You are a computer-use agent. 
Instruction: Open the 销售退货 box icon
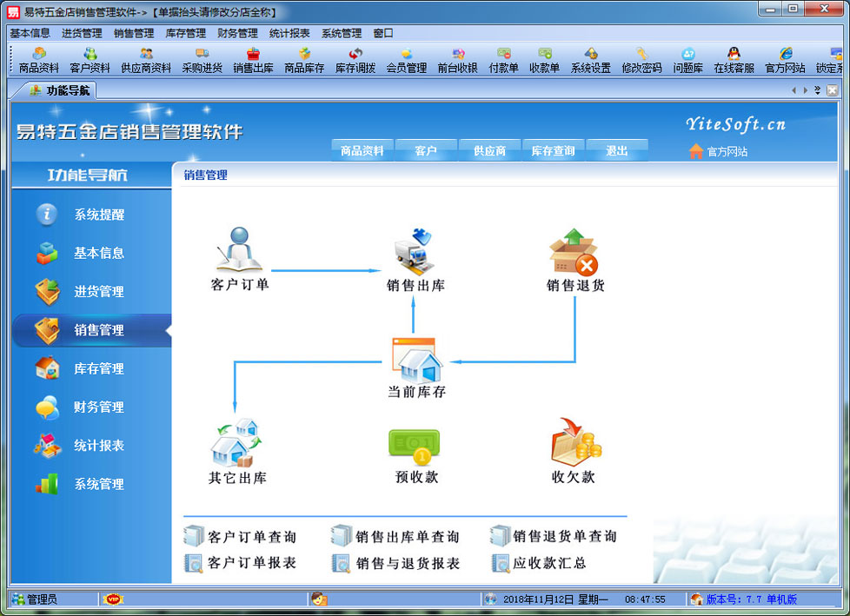coord(574,251)
